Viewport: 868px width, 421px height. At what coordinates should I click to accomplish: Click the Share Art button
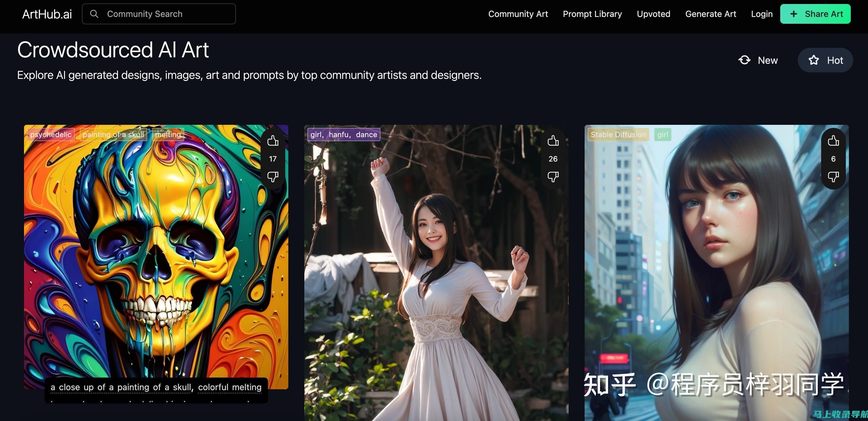(x=815, y=14)
